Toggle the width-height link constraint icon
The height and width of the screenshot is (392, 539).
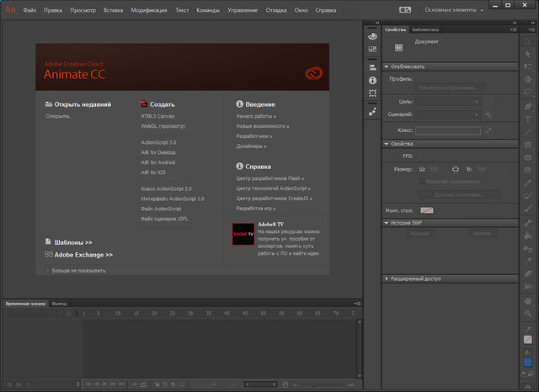(x=456, y=169)
